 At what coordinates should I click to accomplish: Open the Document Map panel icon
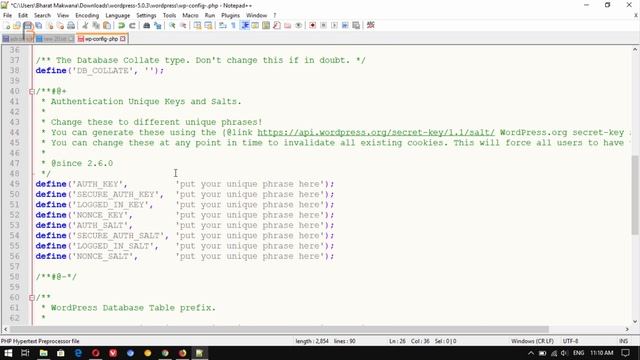(266, 25)
